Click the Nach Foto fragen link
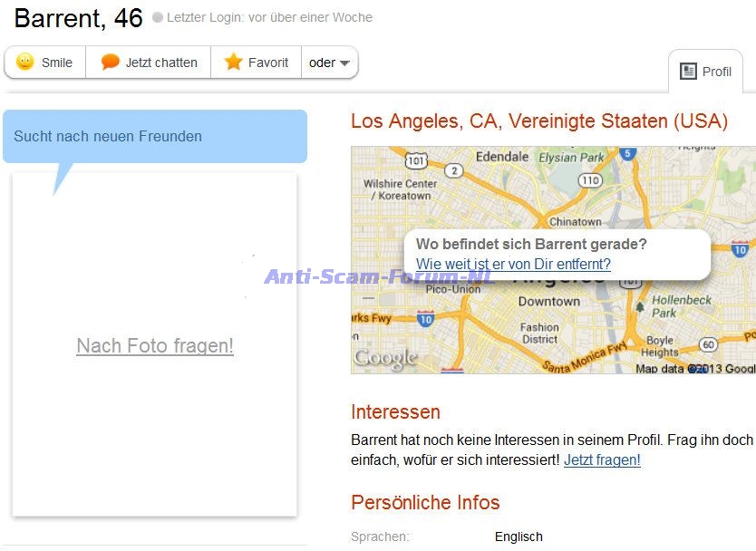 tap(155, 345)
